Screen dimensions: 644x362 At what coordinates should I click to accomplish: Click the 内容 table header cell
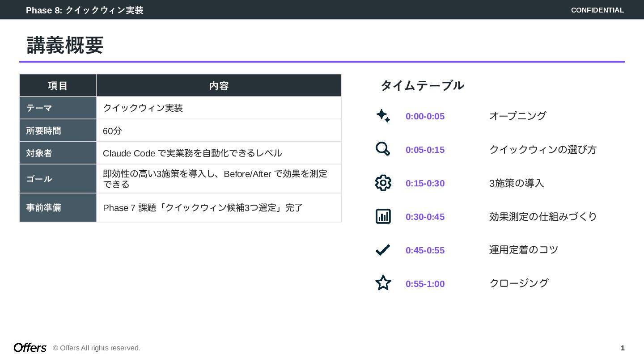point(219,86)
